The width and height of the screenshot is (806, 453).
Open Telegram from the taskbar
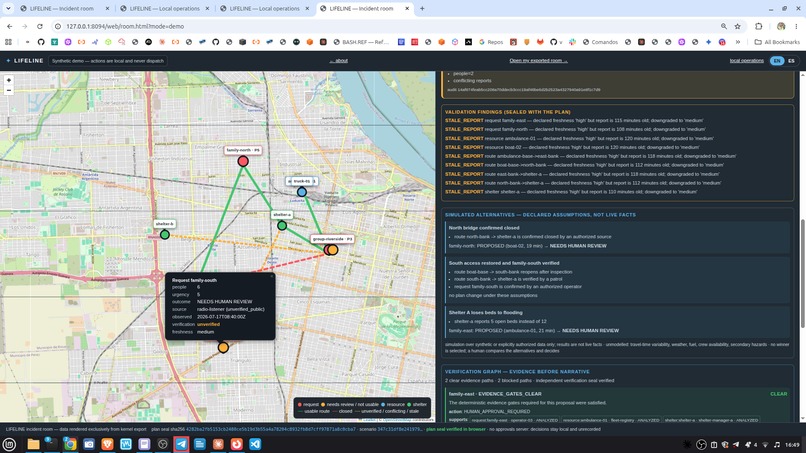point(181,444)
